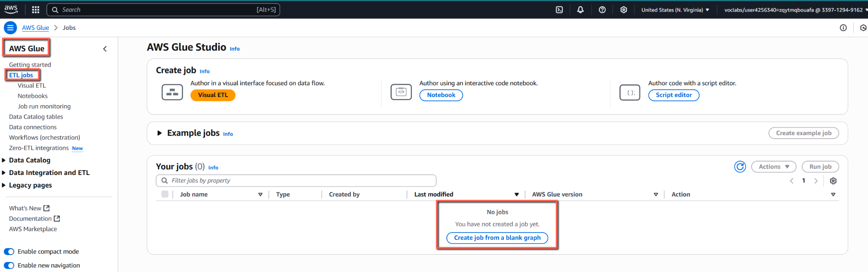Image resolution: width=868 pixels, height=272 pixels.
Task: Open the services grid menu icon
Action: click(x=35, y=10)
